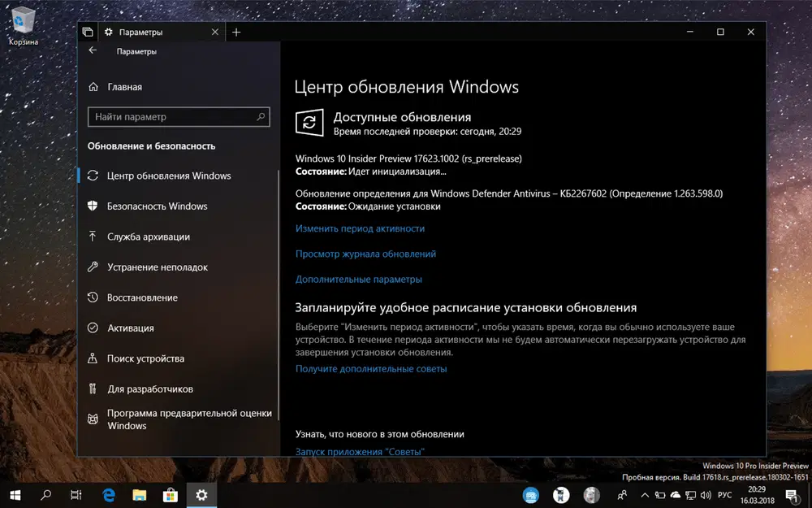Click the Windows Defender Antivirus definition update text
812x508 pixels.
point(509,193)
